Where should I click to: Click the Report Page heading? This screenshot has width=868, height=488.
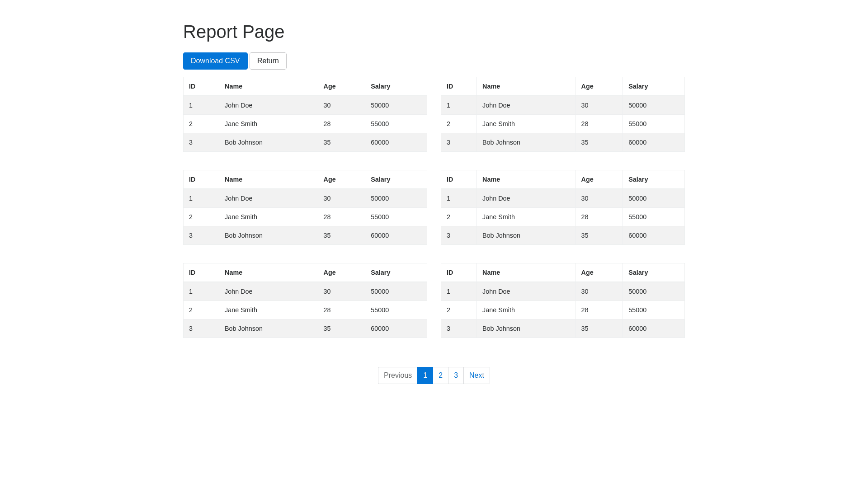tap(233, 32)
